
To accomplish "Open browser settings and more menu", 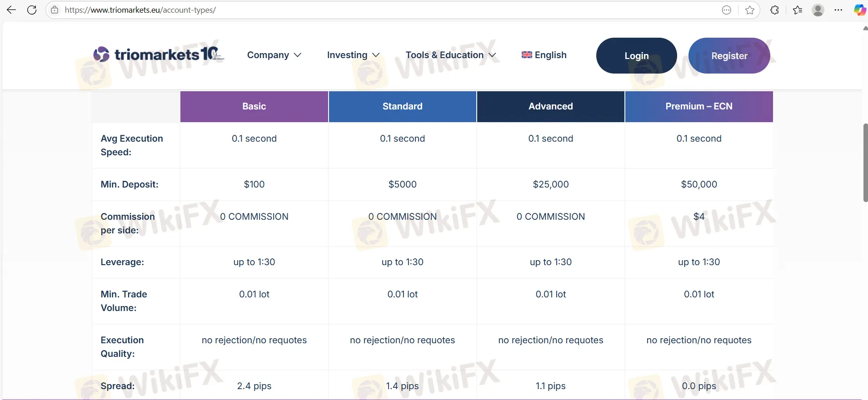I will tap(838, 10).
